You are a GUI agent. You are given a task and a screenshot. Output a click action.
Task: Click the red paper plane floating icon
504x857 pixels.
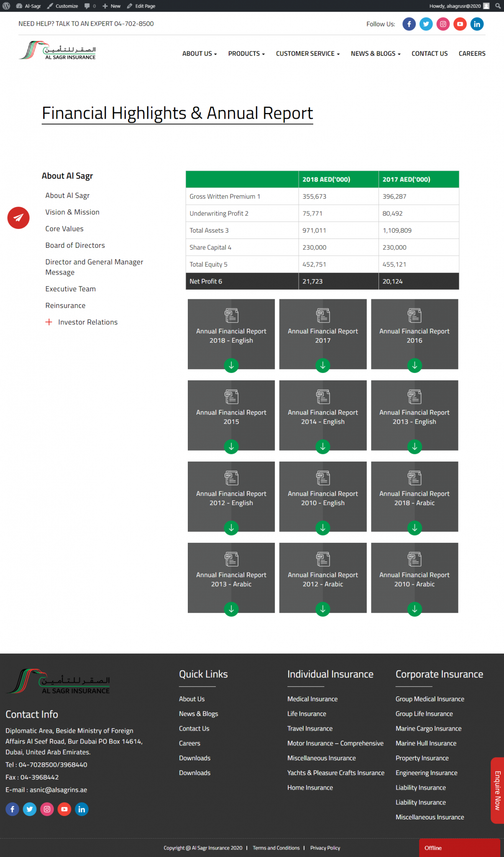coord(18,218)
